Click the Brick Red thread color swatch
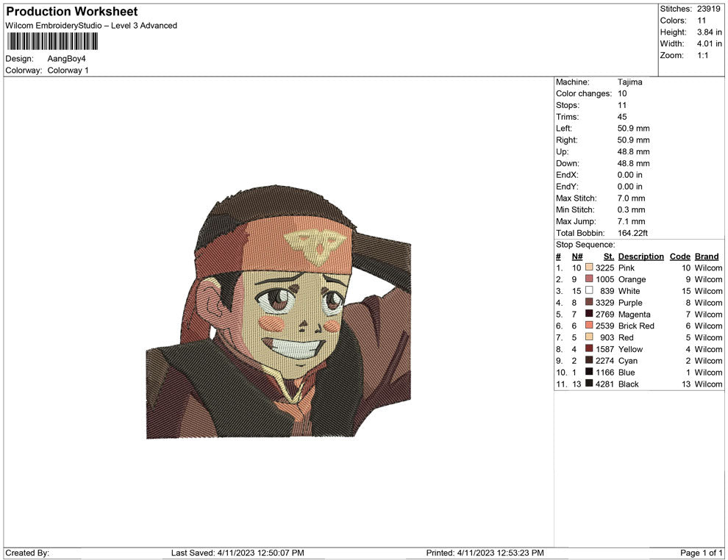This screenshot has width=728, height=560. tap(589, 326)
